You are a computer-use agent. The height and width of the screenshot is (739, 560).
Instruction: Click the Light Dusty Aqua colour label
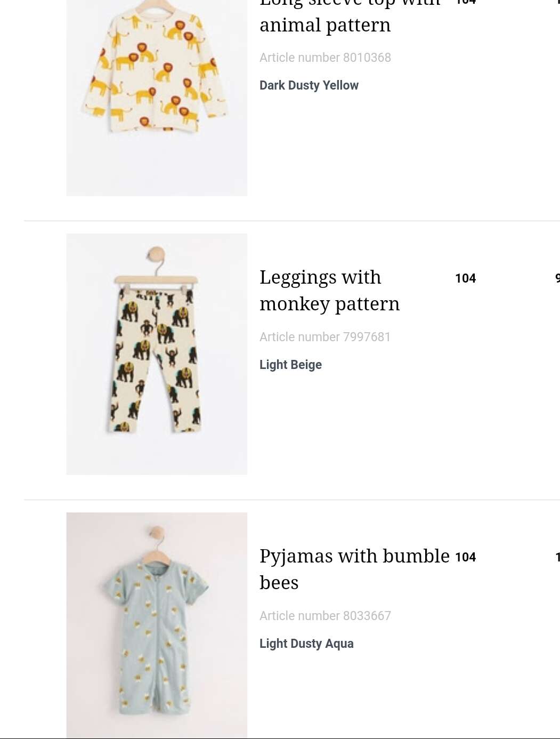point(306,644)
